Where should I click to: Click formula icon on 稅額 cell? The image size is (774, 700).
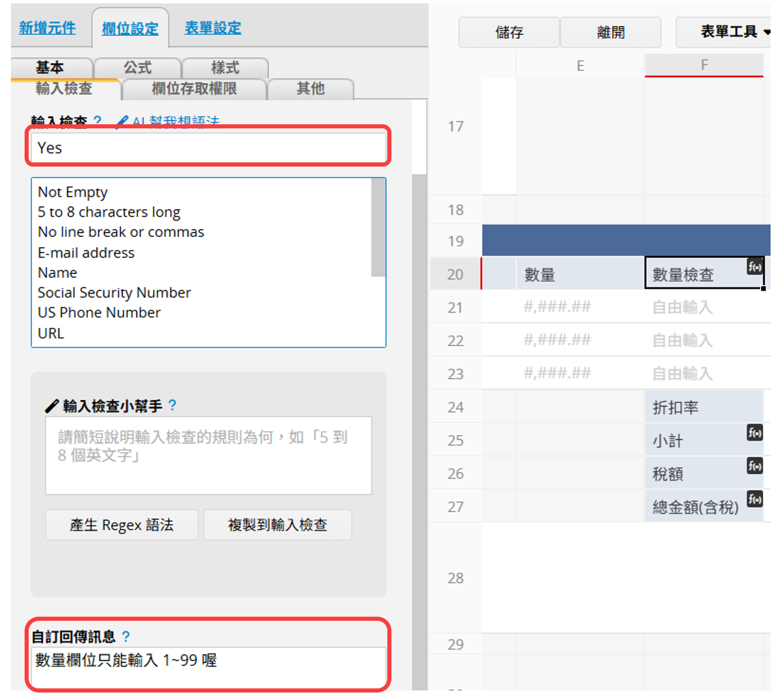coord(754,466)
